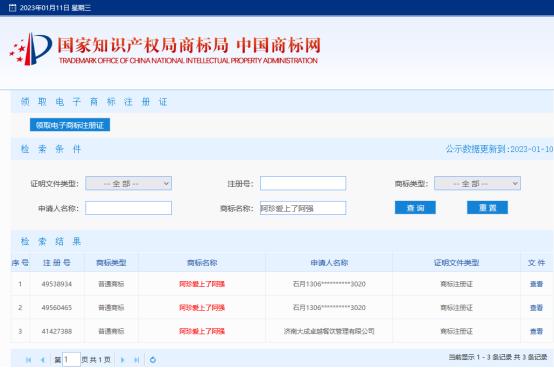
Task: Refresh the results table
Action: pos(153,360)
